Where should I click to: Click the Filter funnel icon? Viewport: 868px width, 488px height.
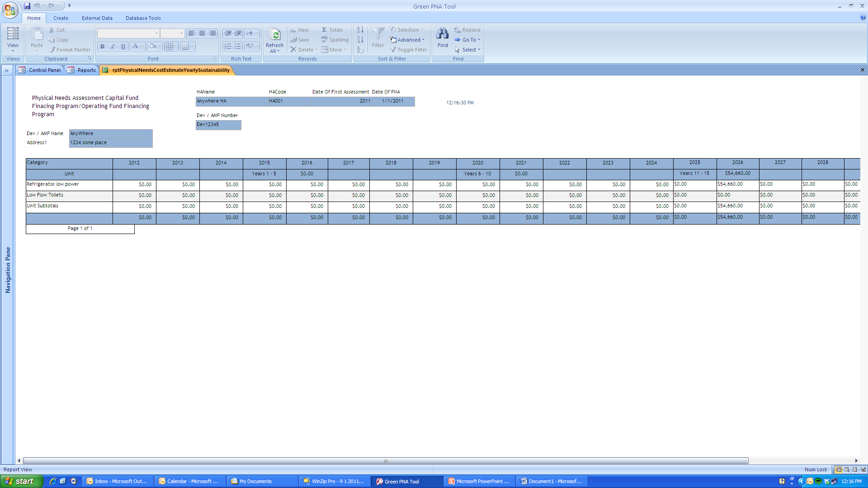coord(377,34)
